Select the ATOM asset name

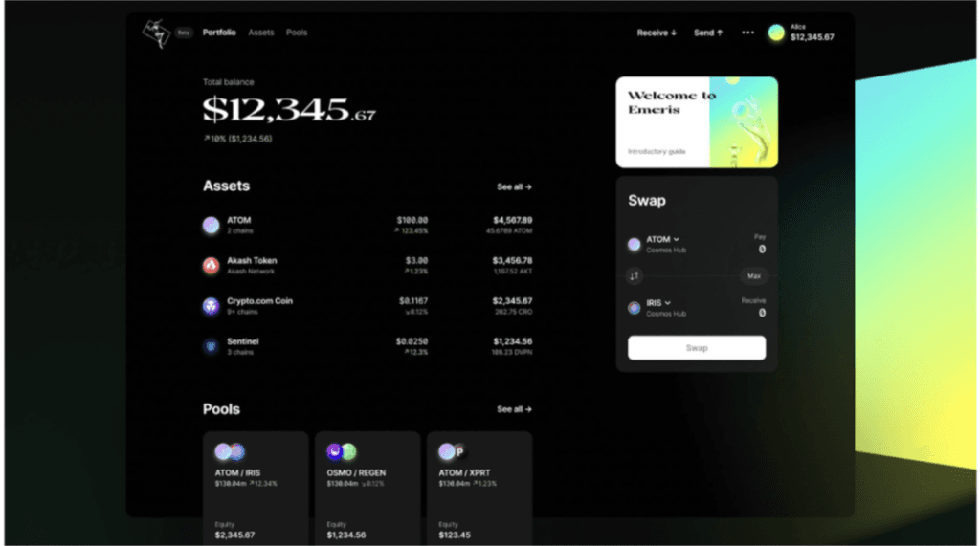point(238,220)
